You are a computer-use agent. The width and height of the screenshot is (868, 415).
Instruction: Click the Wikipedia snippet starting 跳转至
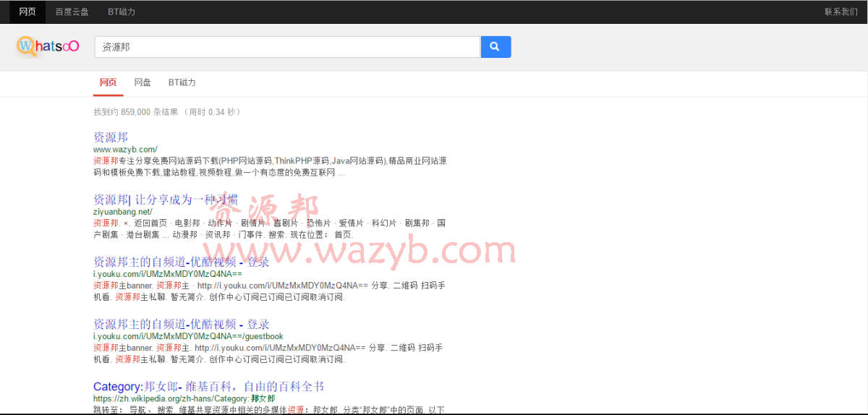[x=269, y=410]
